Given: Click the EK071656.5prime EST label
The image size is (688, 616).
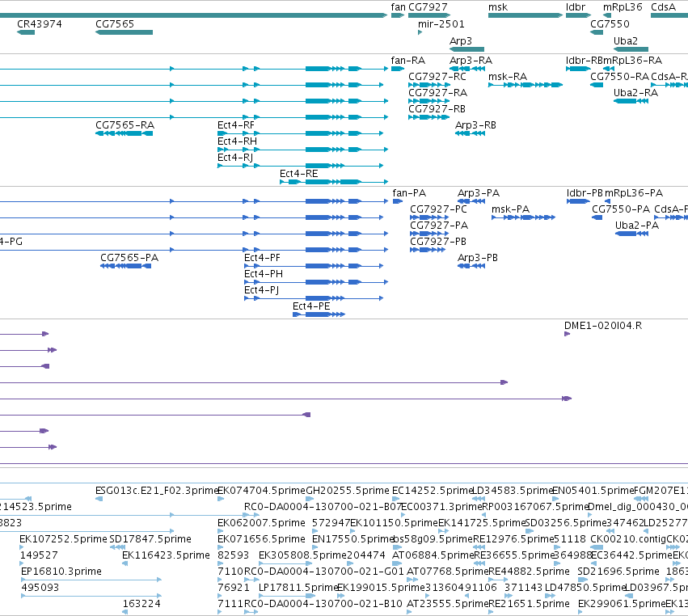Looking at the screenshot, I should pyautogui.click(x=261, y=539).
